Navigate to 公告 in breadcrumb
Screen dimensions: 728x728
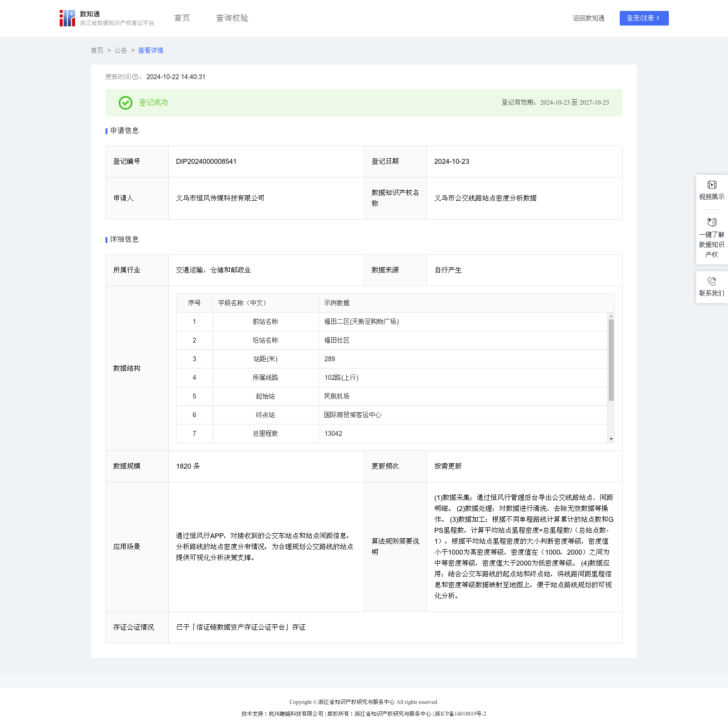pyautogui.click(x=121, y=51)
